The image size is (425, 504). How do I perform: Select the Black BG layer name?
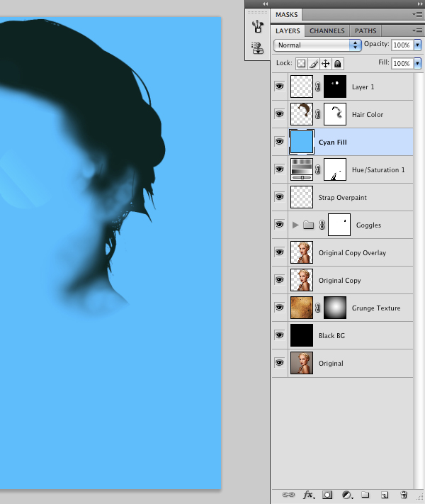coord(331,335)
